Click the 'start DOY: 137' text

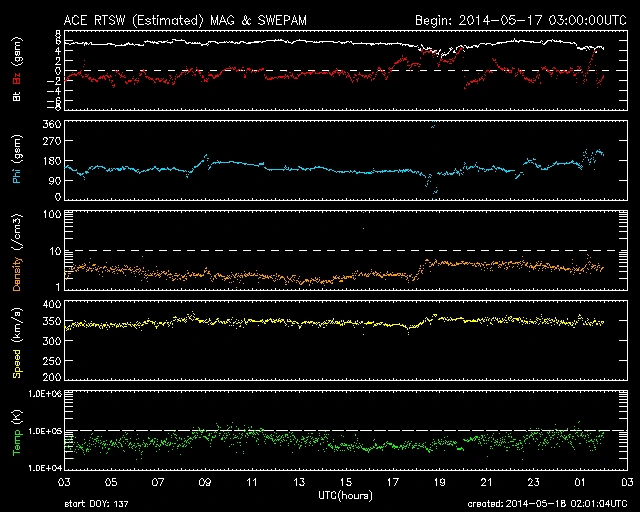(x=96, y=504)
